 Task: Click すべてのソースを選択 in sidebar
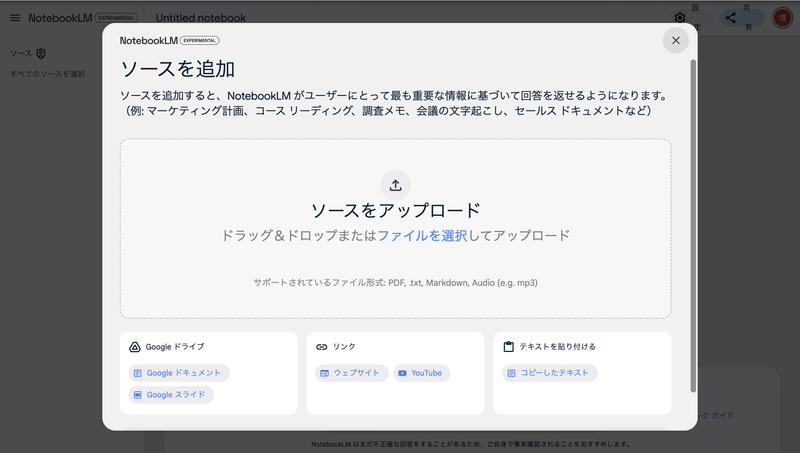[x=48, y=74]
